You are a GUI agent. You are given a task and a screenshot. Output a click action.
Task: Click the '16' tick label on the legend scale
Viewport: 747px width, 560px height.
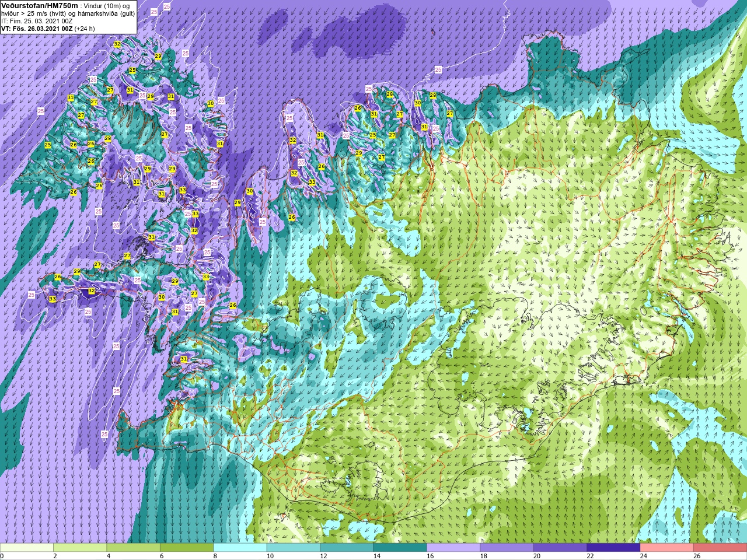430,556
